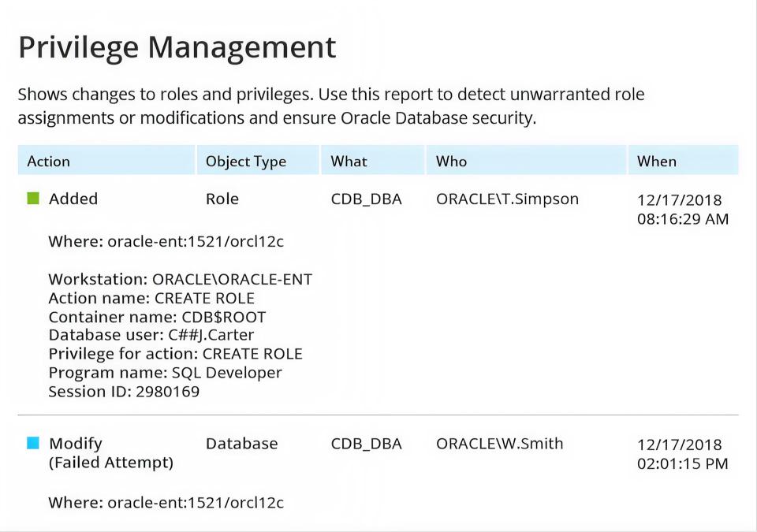Click the 02:01:15 PM timestamp

coord(683,463)
